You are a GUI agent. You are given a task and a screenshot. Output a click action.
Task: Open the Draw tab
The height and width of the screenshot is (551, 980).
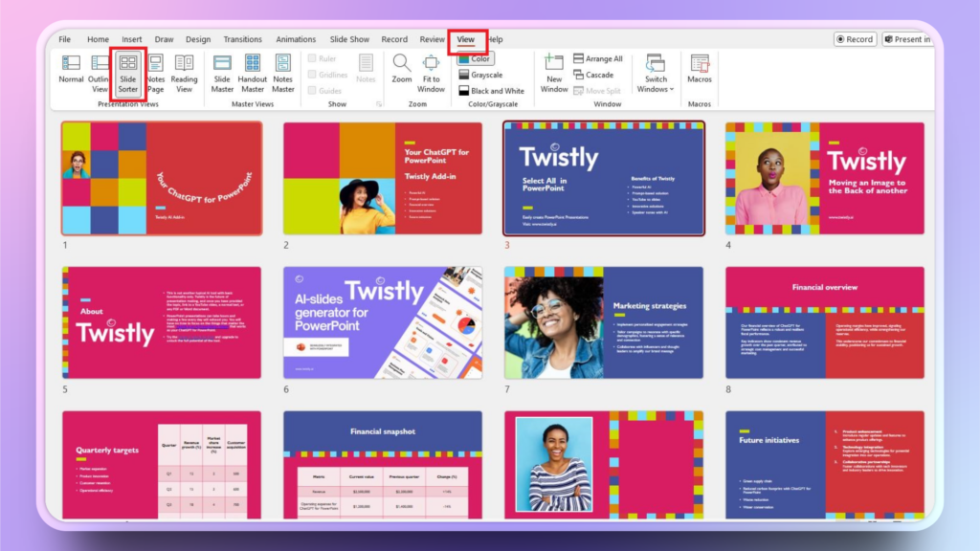coord(164,39)
